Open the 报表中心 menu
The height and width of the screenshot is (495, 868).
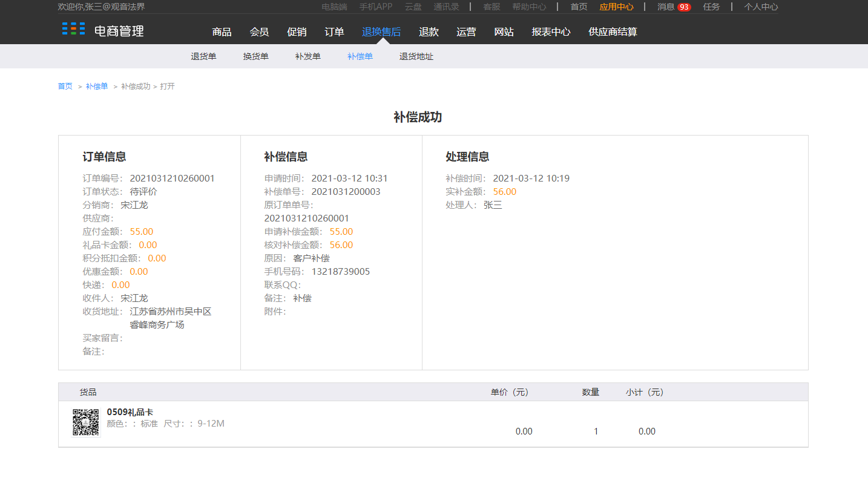pyautogui.click(x=551, y=32)
